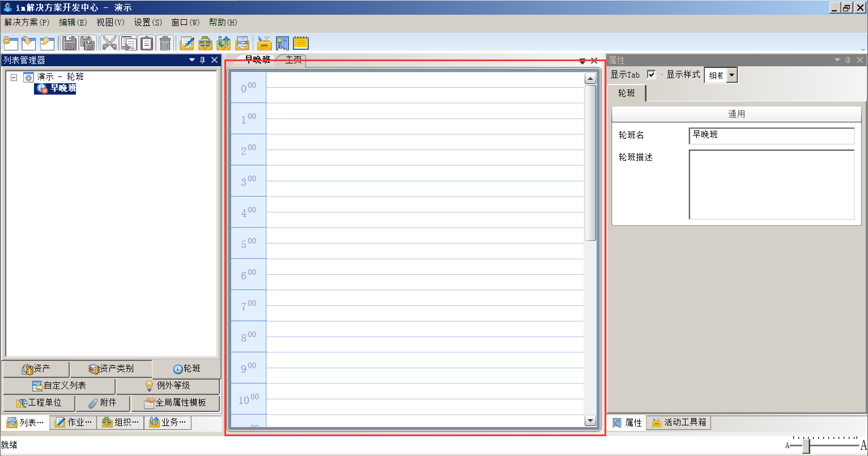
Task: Click the Delete trash can icon
Action: pos(165,43)
